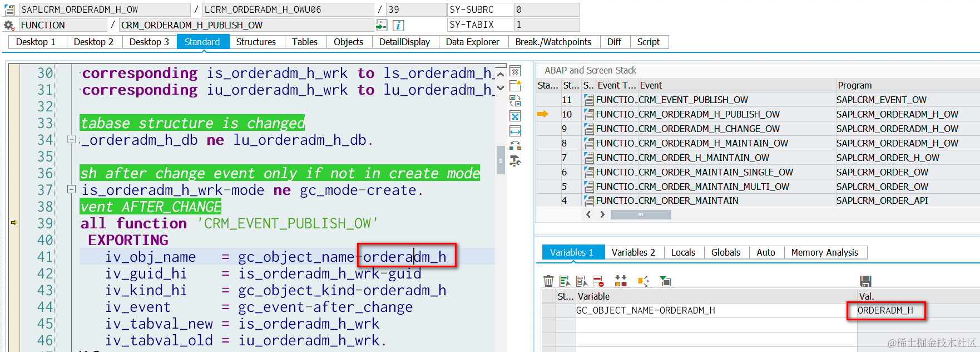This screenshot has width=980, height=352.
Task: Open the Break./Watchpoints tab
Action: (x=553, y=42)
